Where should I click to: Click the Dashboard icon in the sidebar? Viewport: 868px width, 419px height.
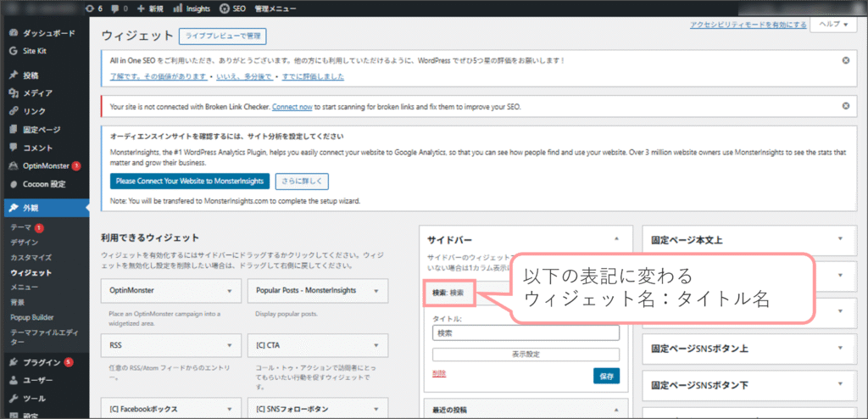14,33
